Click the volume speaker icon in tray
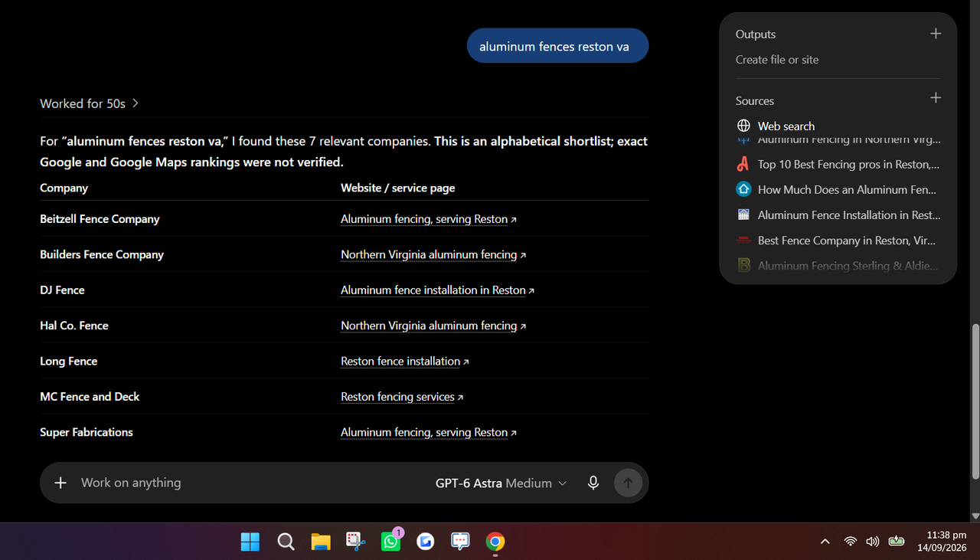The height and width of the screenshot is (560, 980). [x=872, y=541]
